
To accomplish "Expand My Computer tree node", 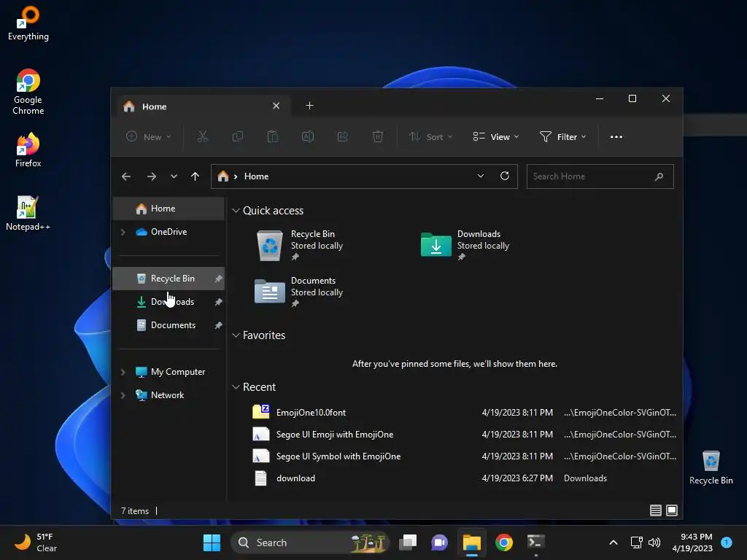I will click(x=123, y=372).
